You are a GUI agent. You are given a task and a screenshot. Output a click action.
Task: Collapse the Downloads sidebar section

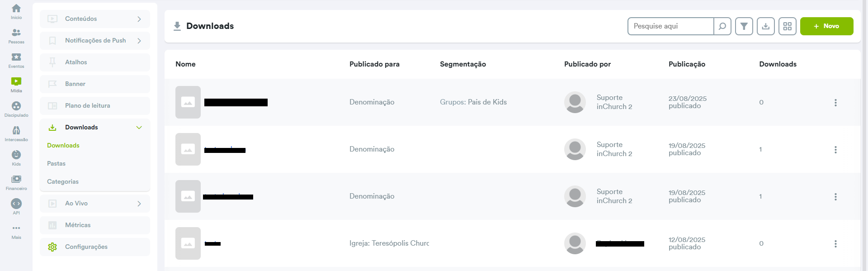pyautogui.click(x=139, y=128)
